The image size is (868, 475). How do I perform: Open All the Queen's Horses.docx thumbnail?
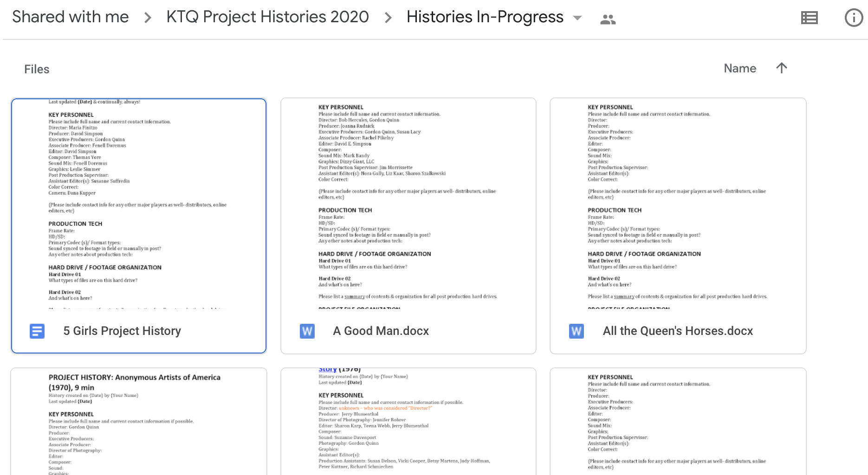[x=678, y=204]
